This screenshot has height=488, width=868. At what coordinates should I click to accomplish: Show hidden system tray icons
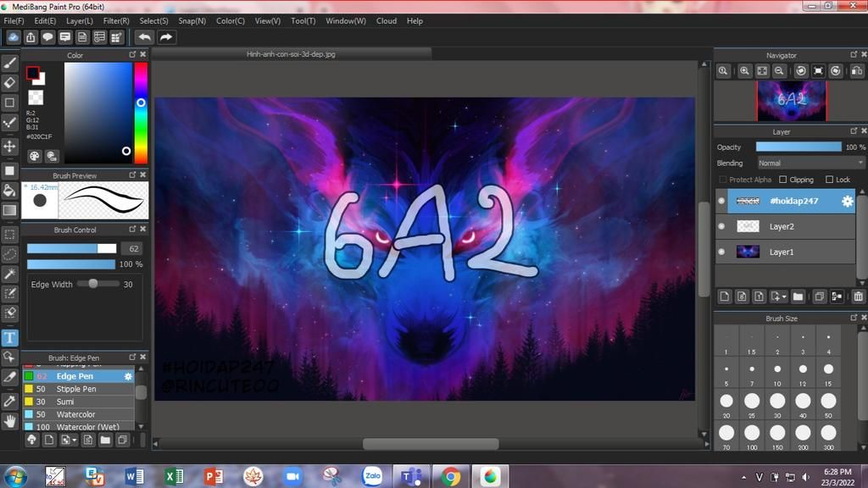click(743, 478)
